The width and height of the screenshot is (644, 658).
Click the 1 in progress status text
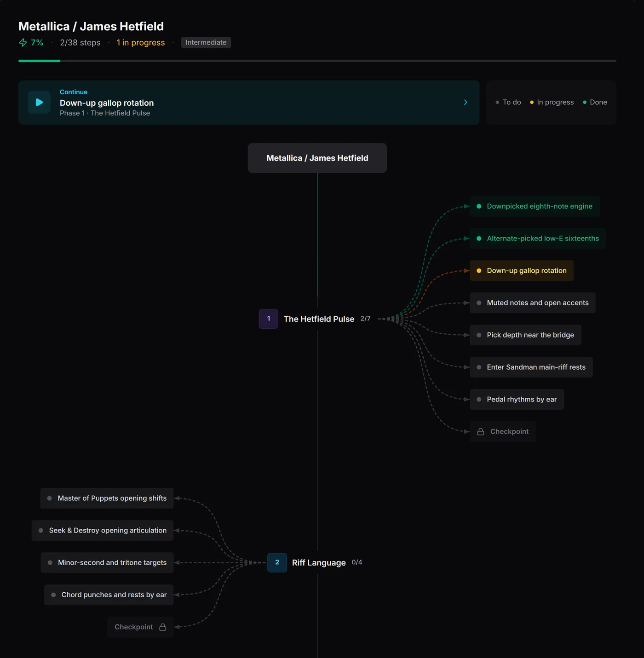(x=141, y=42)
